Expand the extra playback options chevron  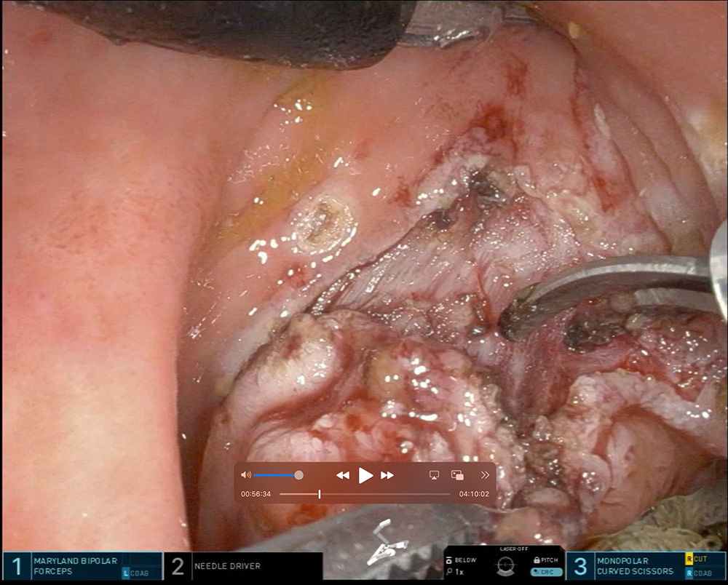484,474
